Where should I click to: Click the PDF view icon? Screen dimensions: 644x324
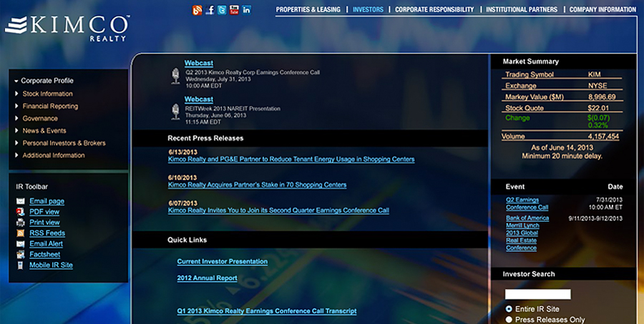click(x=21, y=212)
